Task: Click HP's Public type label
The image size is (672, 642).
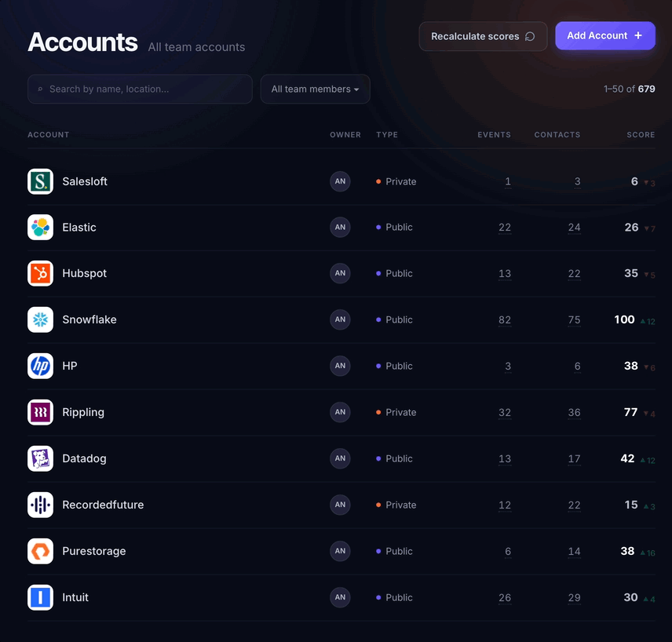Action: [399, 367]
